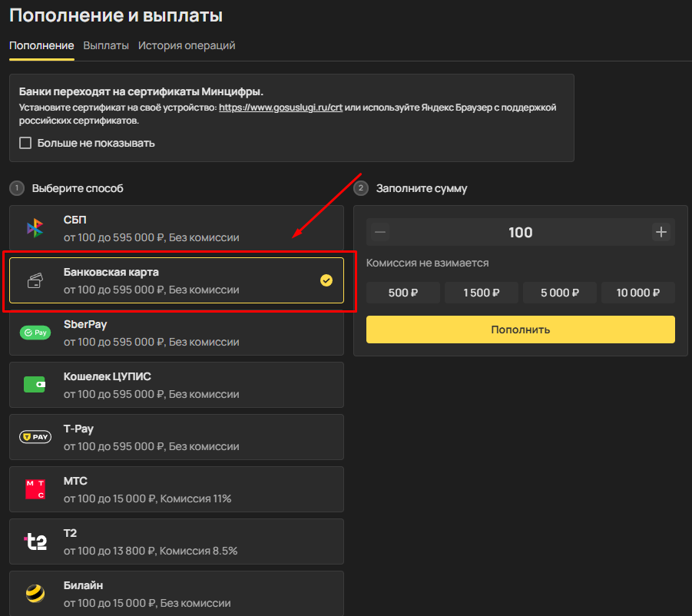
Task: Click the Комиссия 11% text in МТС row
Action: (196, 498)
